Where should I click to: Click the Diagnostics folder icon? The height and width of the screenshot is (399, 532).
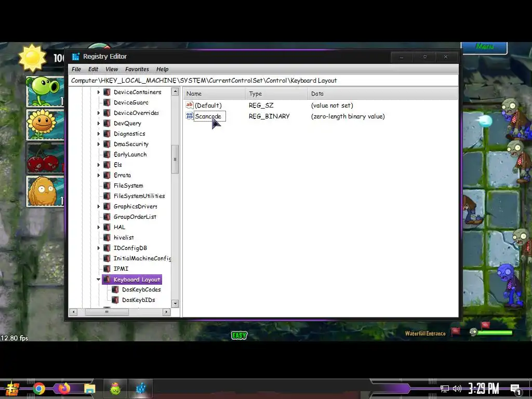tap(107, 134)
